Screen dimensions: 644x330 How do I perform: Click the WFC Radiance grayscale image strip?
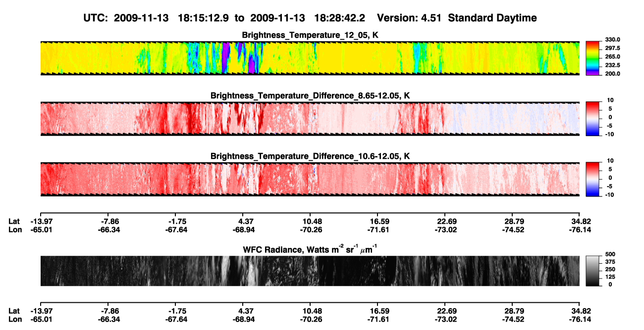coord(310,271)
